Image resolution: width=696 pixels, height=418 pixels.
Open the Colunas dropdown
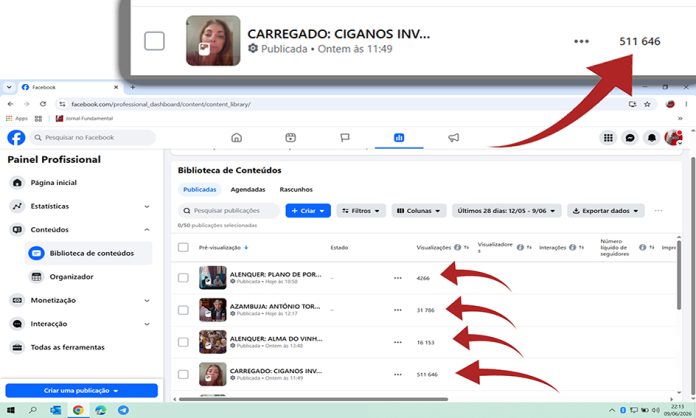click(419, 210)
